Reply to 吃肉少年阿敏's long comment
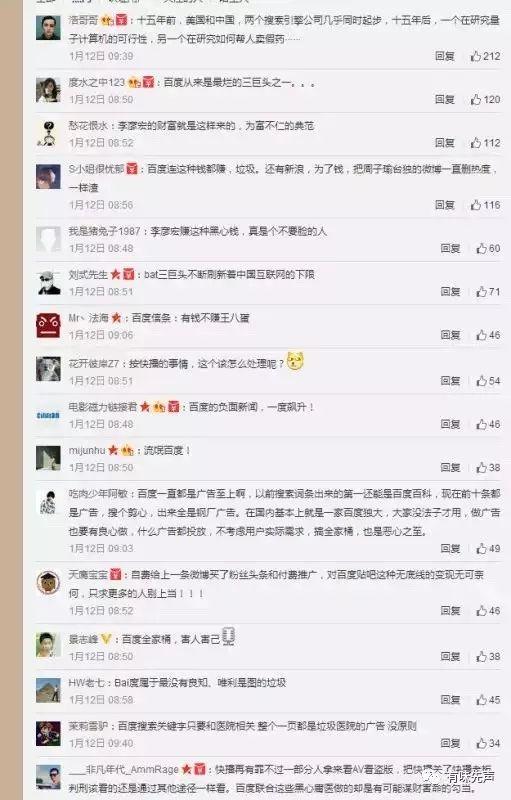This screenshot has height=800, width=511. pos(450,548)
